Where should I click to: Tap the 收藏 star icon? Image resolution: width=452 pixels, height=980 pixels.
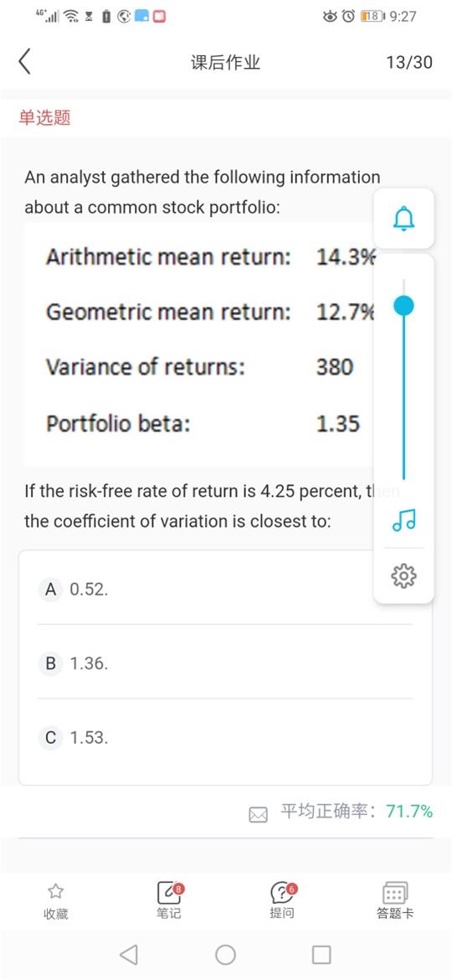(x=55, y=891)
